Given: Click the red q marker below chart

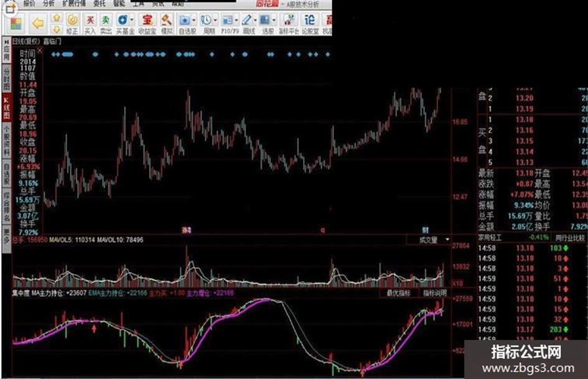Looking at the screenshot, I should coord(322,230).
